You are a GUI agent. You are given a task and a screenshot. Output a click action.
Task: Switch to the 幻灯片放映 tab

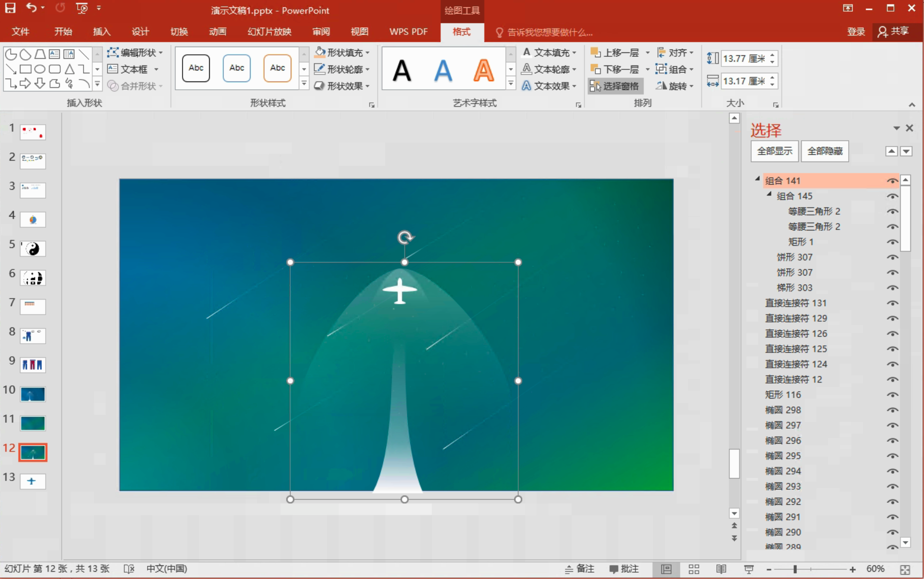(269, 32)
